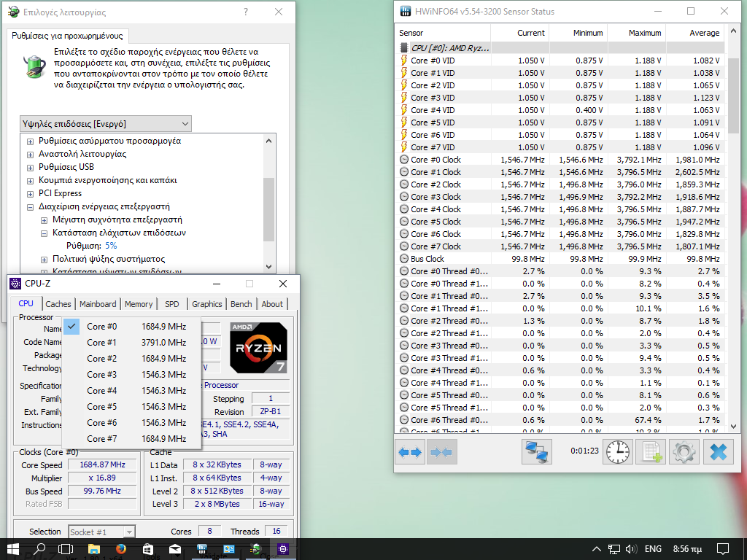This screenshot has width=747, height=560.
Task: Open Mail app from taskbar
Action: coord(175,549)
